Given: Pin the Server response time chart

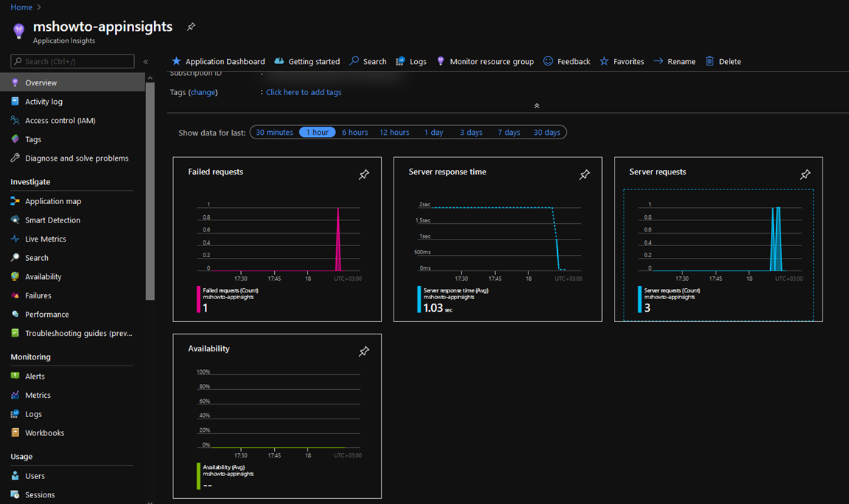Looking at the screenshot, I should pyautogui.click(x=584, y=175).
